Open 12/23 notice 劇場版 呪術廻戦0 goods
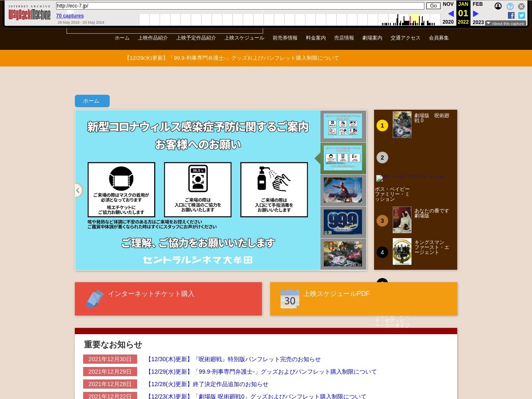532x399 pixels. pos(256,397)
